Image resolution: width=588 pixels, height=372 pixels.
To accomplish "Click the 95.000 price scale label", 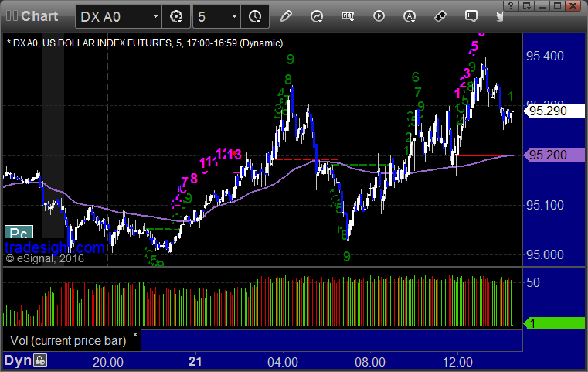I will click(x=545, y=254).
